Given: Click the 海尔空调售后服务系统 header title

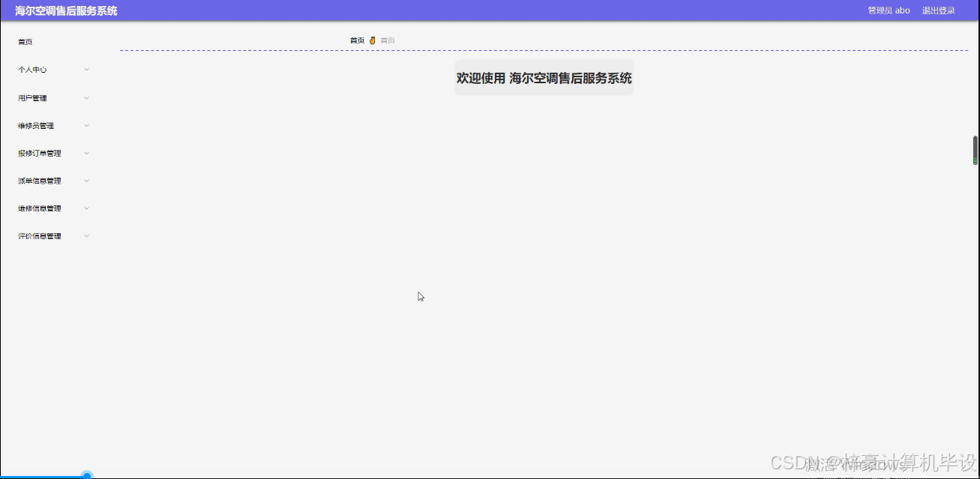Looking at the screenshot, I should pos(66,10).
